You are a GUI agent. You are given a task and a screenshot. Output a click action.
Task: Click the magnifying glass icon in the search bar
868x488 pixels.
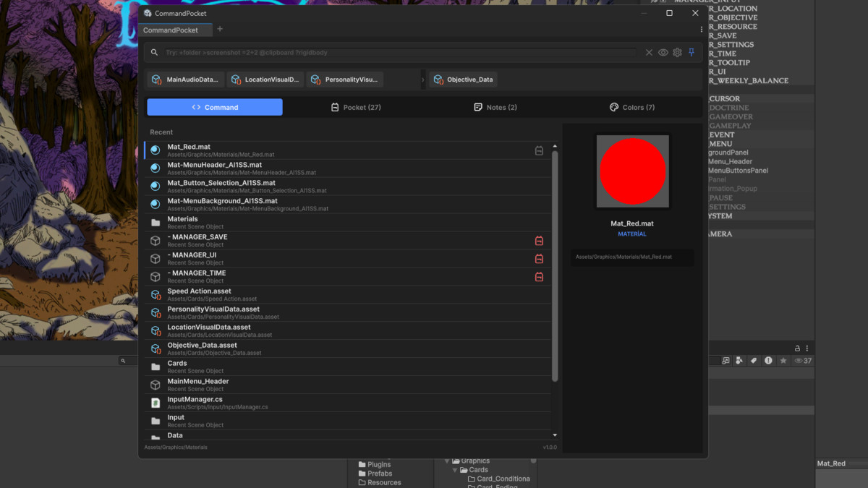pyautogui.click(x=153, y=52)
